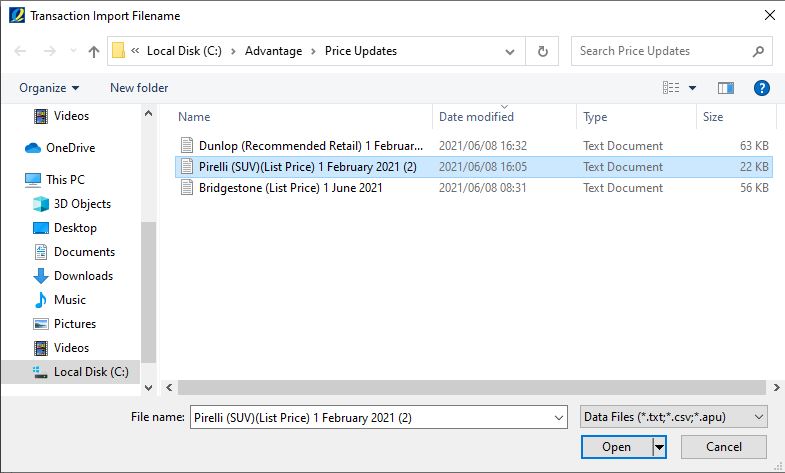Expand the File name dropdown arrow
This screenshot has width=785, height=473.
click(x=559, y=417)
